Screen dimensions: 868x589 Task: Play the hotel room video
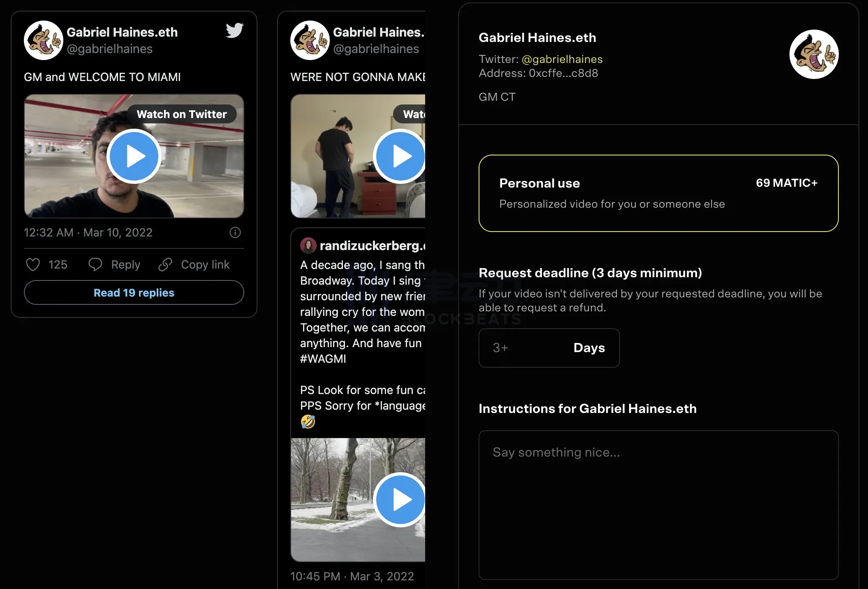400,156
